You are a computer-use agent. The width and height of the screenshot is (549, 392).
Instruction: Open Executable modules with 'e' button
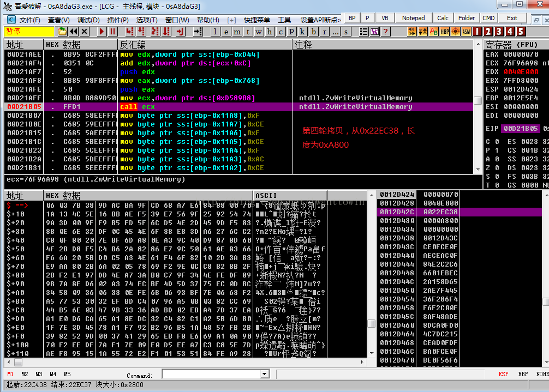[226, 32]
